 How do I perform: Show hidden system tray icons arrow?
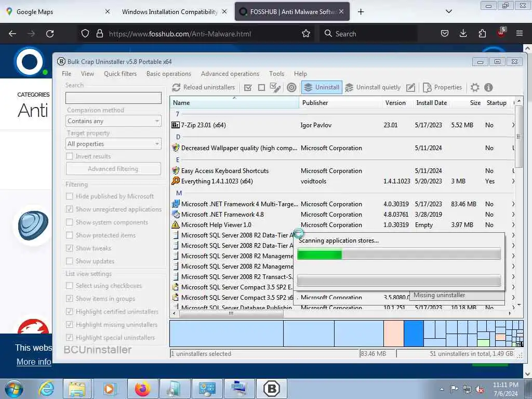pos(442,389)
